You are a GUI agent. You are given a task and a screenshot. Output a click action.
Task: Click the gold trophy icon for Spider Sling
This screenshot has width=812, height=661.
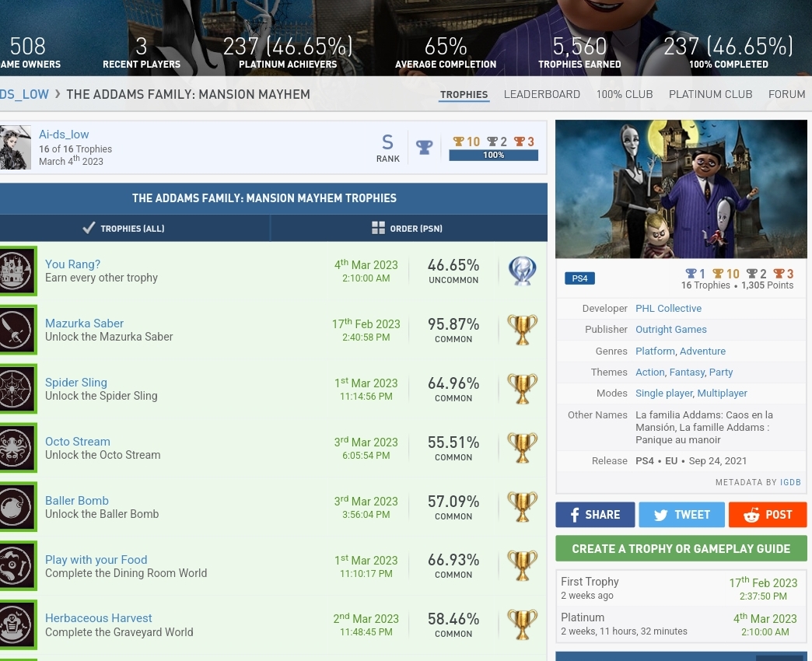pos(522,389)
